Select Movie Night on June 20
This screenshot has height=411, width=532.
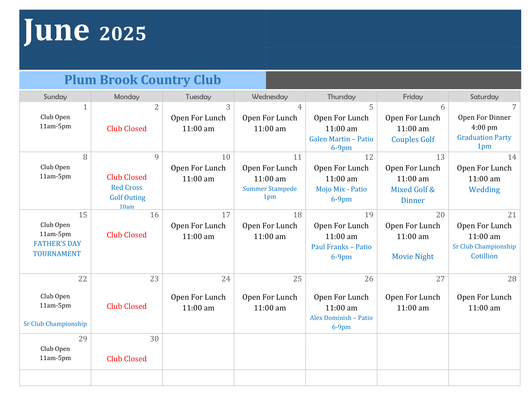pos(413,256)
